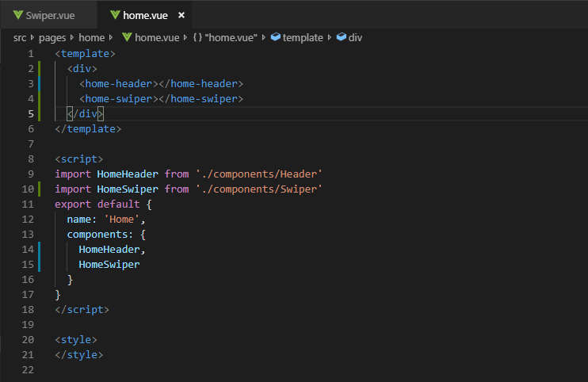This screenshot has height=382, width=588.
Task: Click the template symbol icon in breadcrumbs
Action: pos(275,37)
